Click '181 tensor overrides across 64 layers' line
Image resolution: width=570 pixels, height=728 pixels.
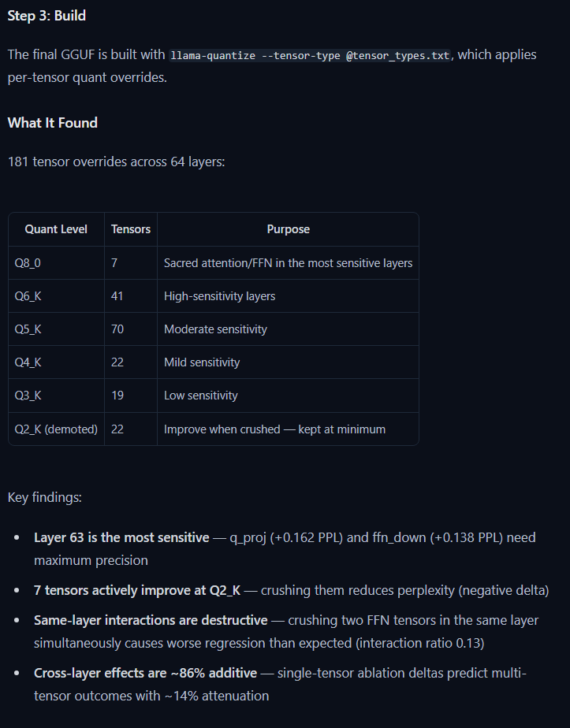(116, 162)
